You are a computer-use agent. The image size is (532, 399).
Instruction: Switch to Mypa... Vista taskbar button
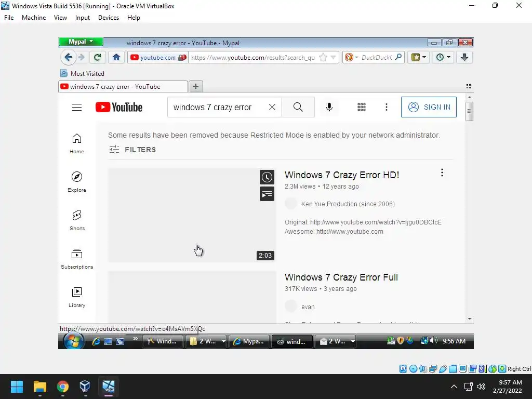point(249,341)
